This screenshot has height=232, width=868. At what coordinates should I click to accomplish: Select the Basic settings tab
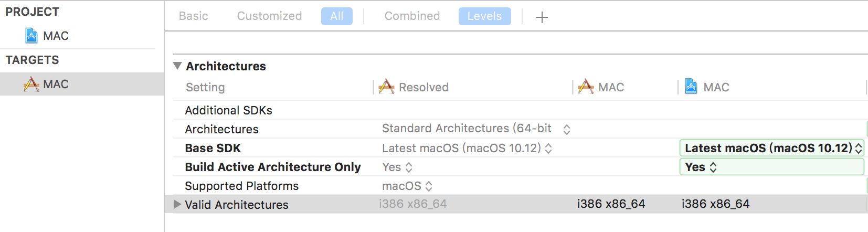193,16
